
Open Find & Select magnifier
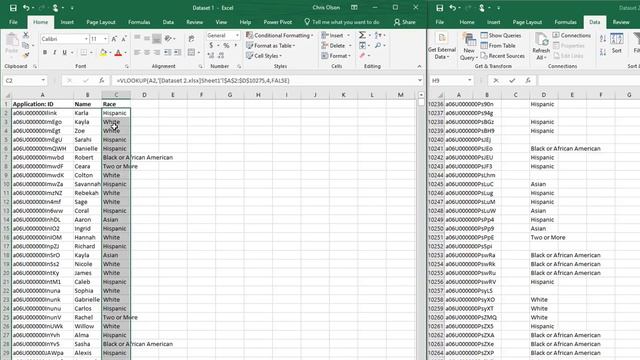coord(378,45)
